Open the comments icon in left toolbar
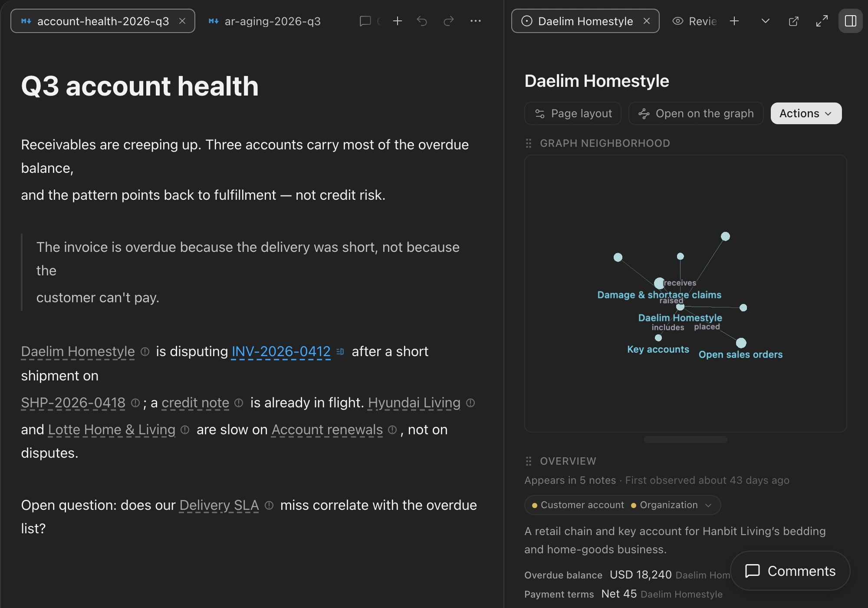Viewport: 868px width, 608px height. (x=365, y=21)
